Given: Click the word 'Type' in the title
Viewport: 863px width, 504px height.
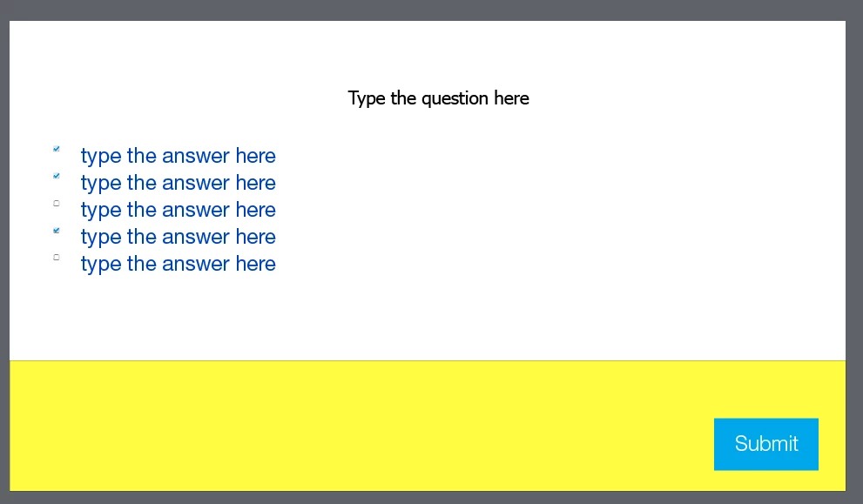Looking at the screenshot, I should (367, 99).
